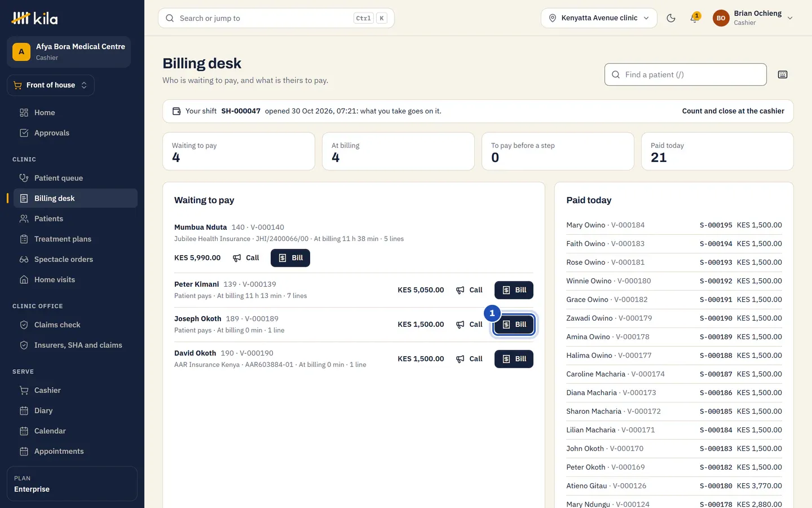Click the shift number SH-000047
812x508 pixels.
point(241,111)
